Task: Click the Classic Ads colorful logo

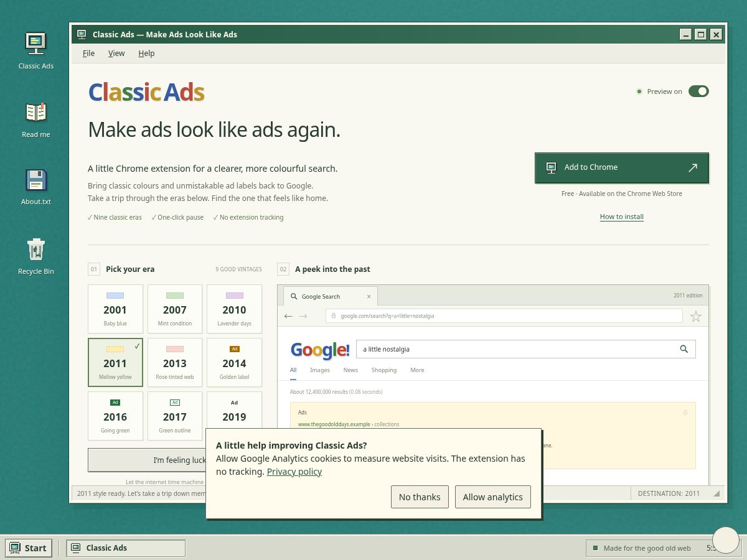Action: [x=146, y=93]
